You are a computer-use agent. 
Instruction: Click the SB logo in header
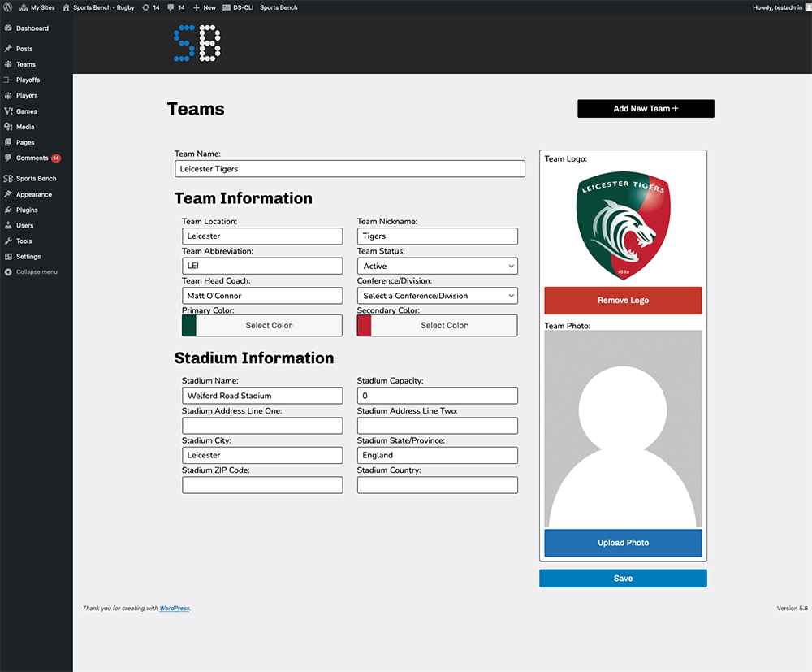pos(197,44)
